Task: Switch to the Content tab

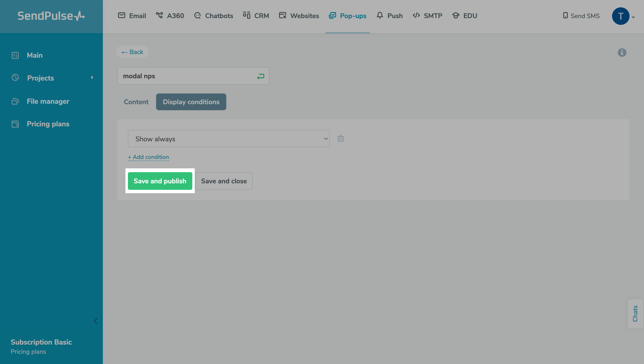Action: tap(136, 102)
